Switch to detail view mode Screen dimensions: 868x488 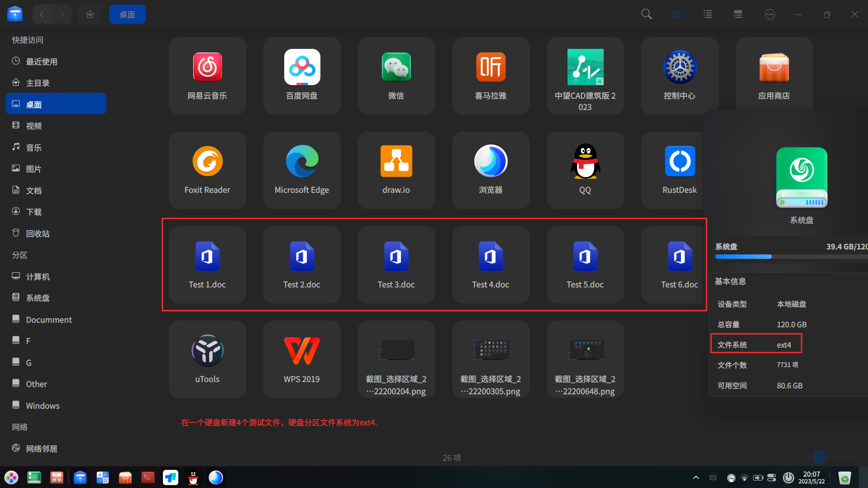coord(738,14)
